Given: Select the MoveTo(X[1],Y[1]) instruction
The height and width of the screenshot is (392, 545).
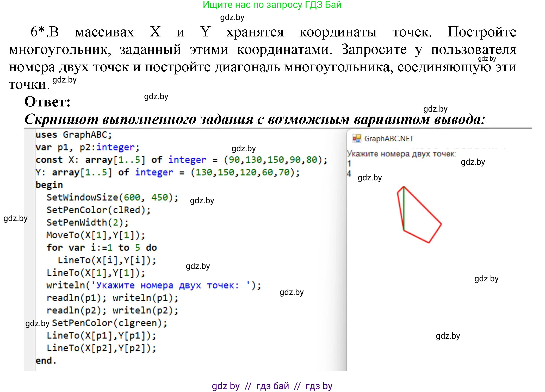Looking at the screenshot, I should (95, 235).
